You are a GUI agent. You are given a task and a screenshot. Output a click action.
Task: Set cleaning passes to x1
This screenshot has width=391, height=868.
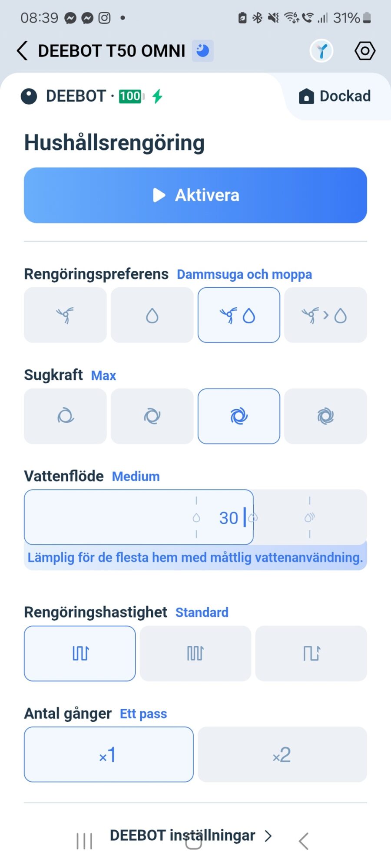coord(109,755)
